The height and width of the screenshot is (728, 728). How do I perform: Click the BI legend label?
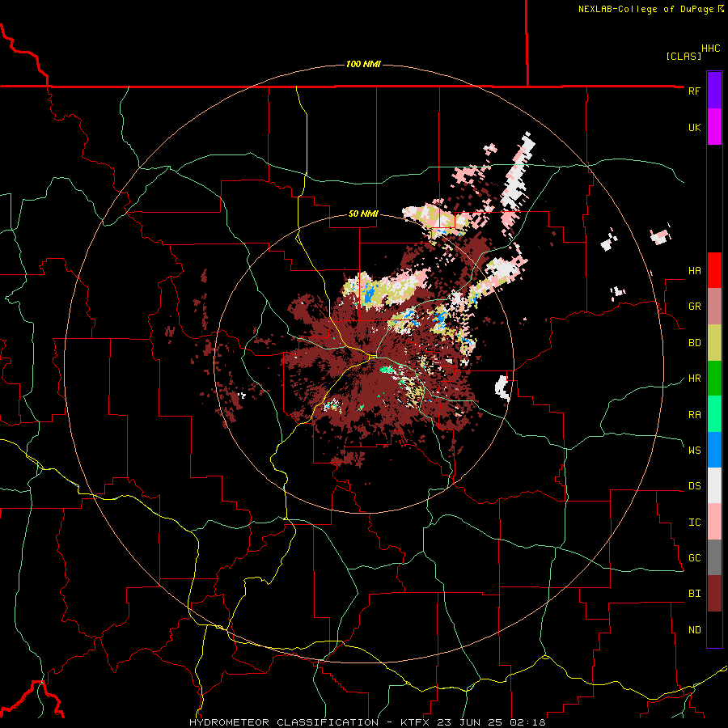click(x=694, y=594)
